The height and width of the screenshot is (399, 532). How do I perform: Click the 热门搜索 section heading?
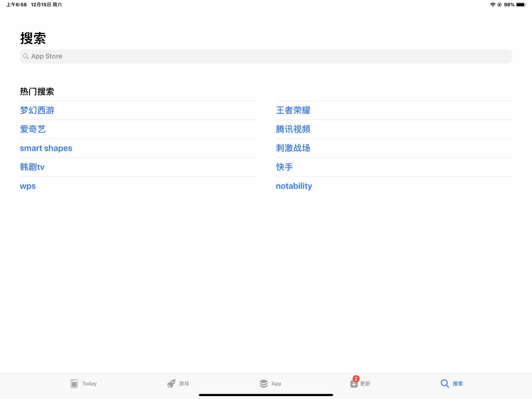(37, 92)
